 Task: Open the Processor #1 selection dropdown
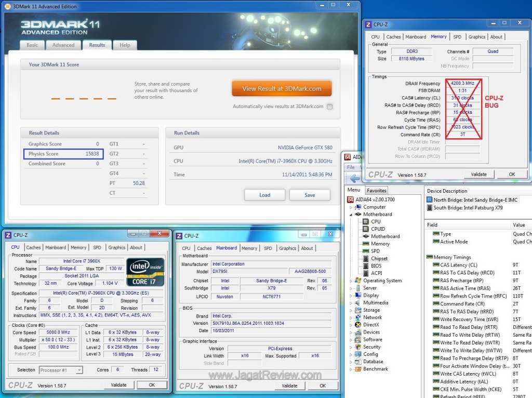point(79,370)
